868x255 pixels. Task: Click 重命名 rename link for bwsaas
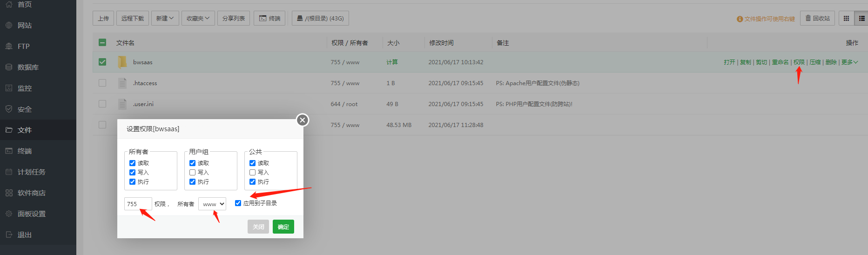click(x=780, y=62)
